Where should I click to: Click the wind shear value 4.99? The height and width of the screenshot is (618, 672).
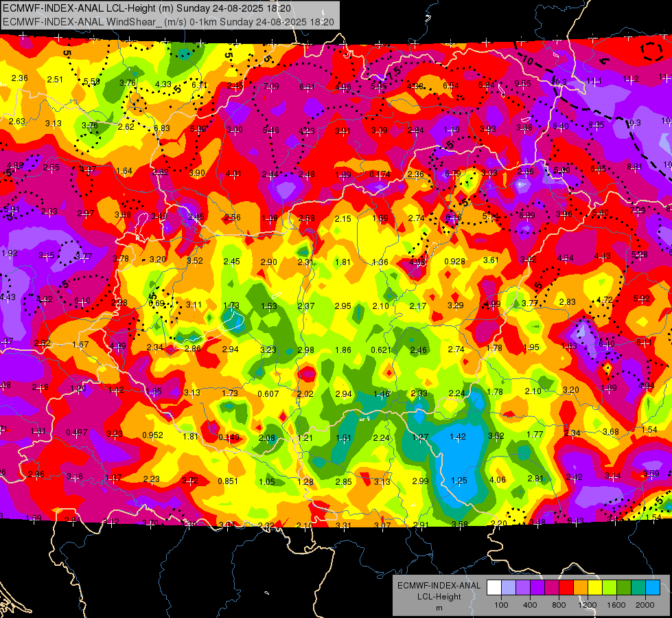tap(492, 304)
